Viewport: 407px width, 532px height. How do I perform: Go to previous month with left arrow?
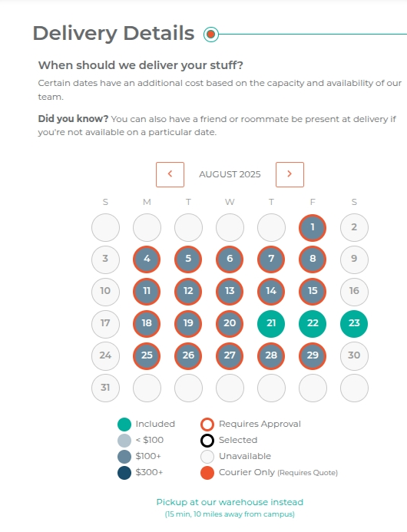pos(170,174)
